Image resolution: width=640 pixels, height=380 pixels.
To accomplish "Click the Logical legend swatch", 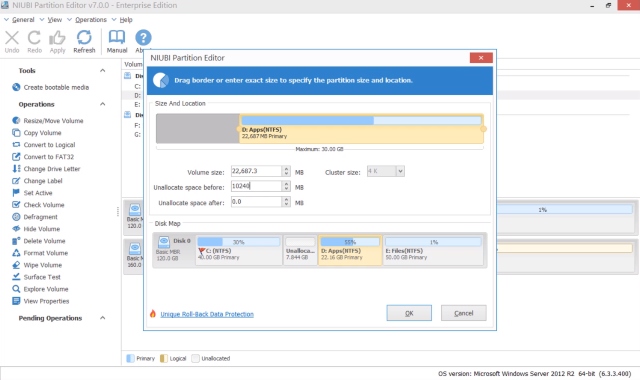I will (x=164, y=358).
